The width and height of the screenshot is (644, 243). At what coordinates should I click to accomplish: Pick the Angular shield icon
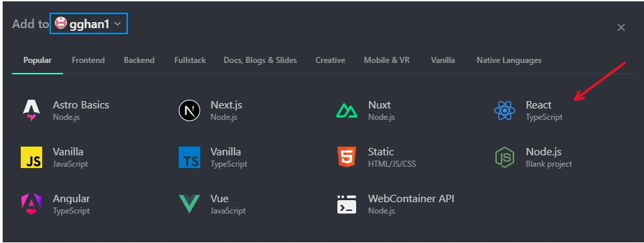(x=31, y=204)
